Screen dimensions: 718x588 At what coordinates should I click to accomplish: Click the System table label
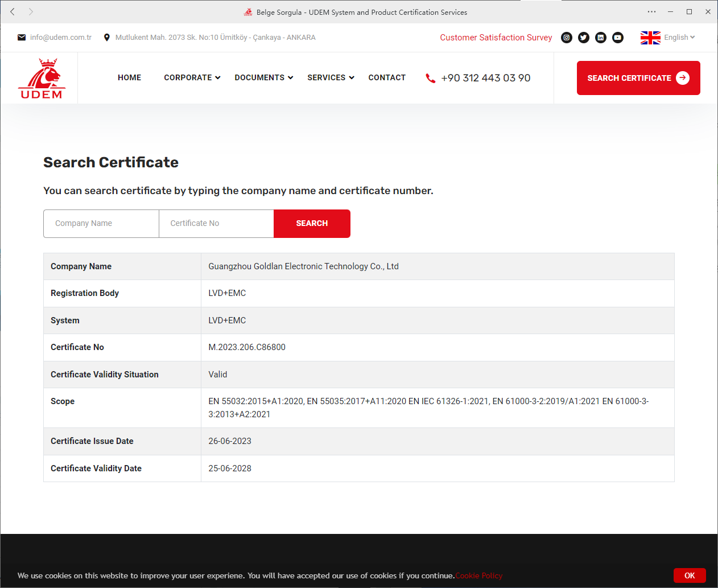pos(65,320)
